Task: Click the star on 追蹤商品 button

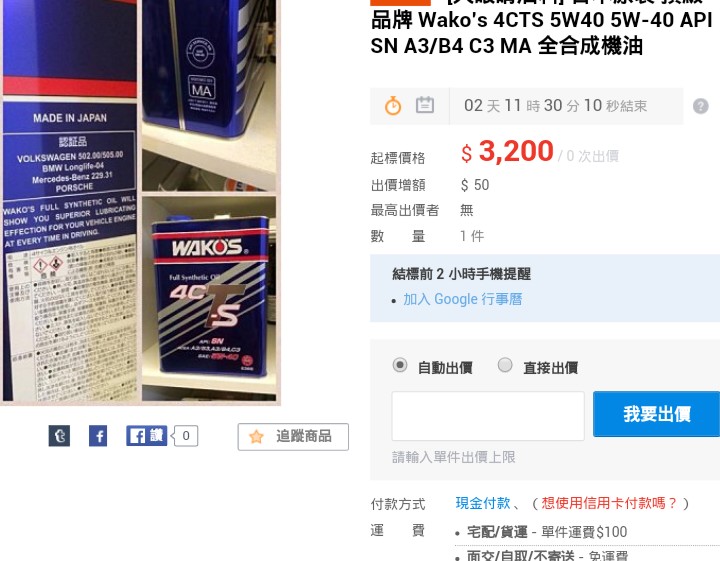Action: pyautogui.click(x=256, y=437)
